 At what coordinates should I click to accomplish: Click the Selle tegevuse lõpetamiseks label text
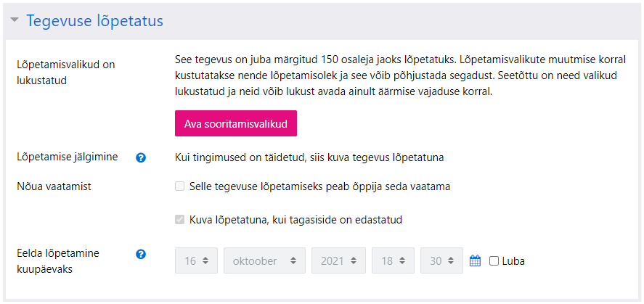click(320, 186)
